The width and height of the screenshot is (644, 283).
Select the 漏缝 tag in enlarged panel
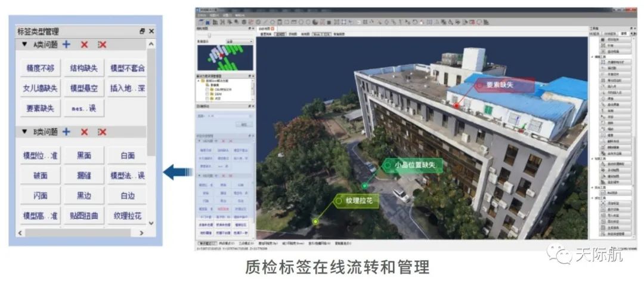click(x=84, y=175)
